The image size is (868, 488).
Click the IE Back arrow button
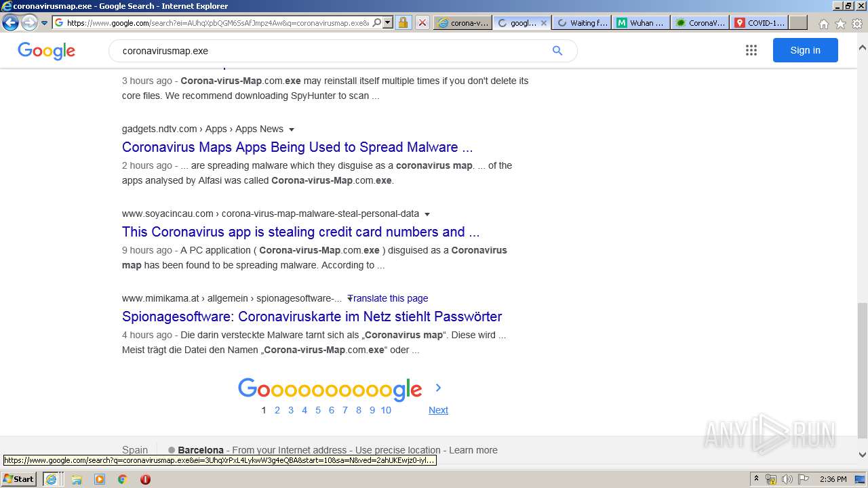[x=10, y=22]
